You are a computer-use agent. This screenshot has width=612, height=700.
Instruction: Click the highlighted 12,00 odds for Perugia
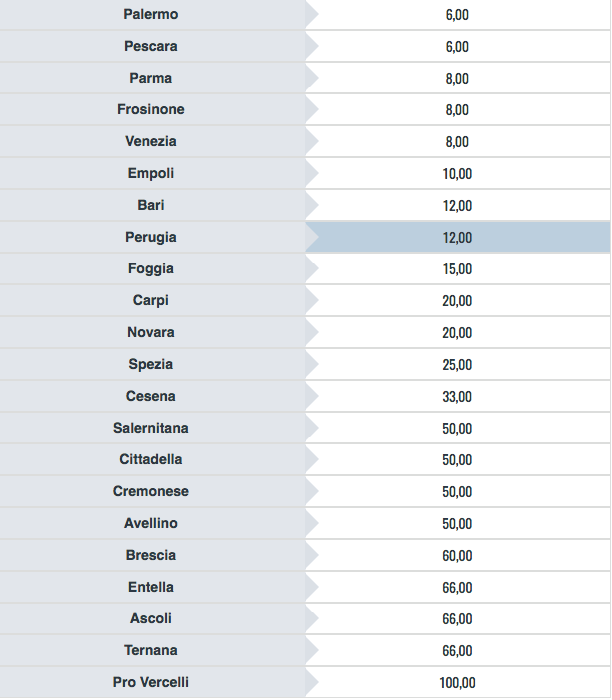coord(457,237)
